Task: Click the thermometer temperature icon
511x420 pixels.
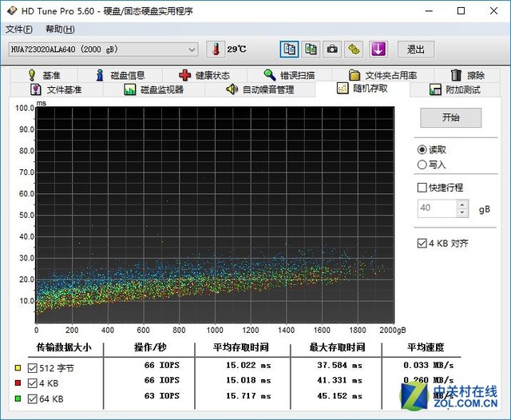Action: (216, 50)
